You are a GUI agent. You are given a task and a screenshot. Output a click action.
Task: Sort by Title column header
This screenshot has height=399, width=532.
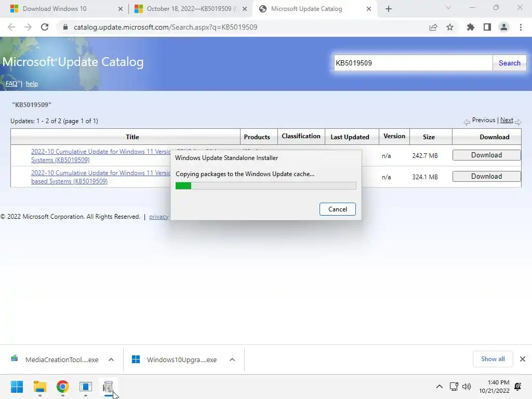[132, 137]
